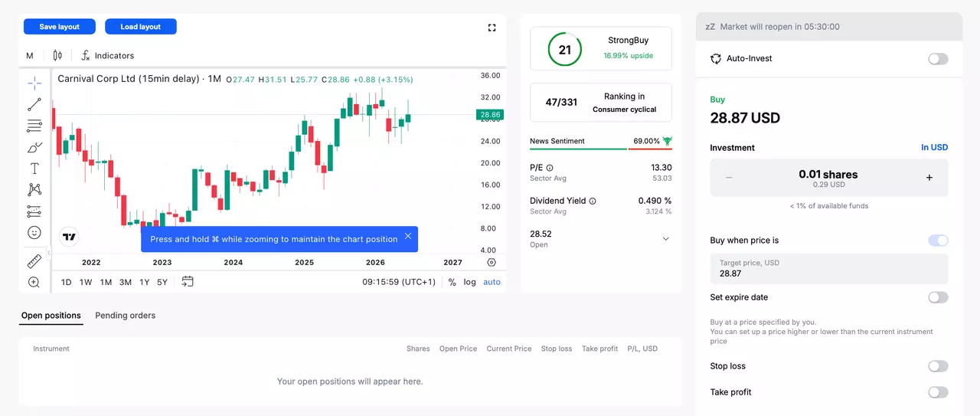Enable the Take profit toggle

point(938,392)
